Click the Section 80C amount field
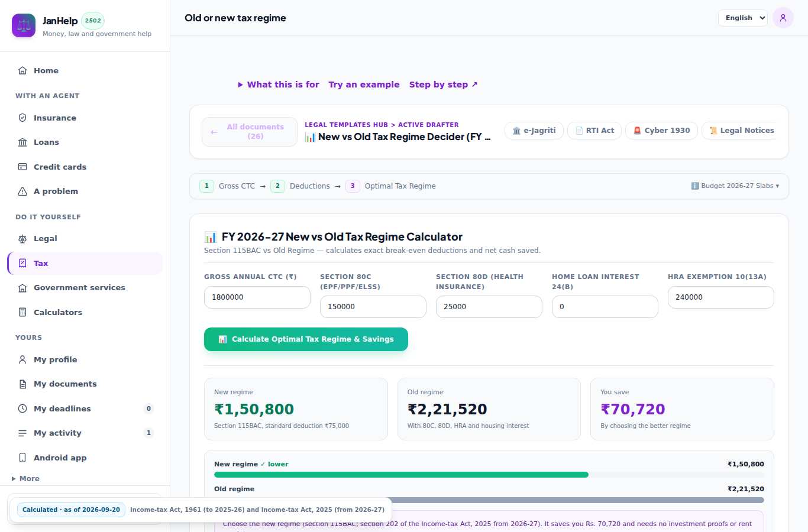 click(x=373, y=307)
